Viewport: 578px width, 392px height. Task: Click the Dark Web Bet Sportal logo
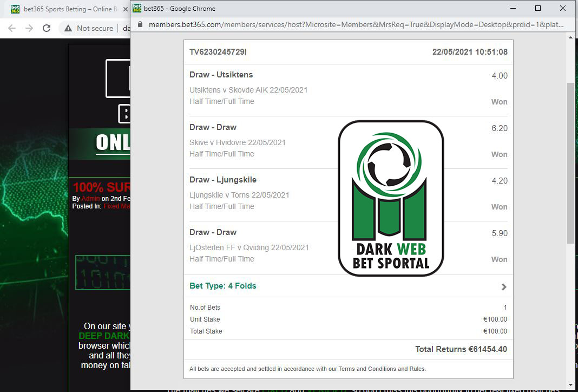[391, 198]
